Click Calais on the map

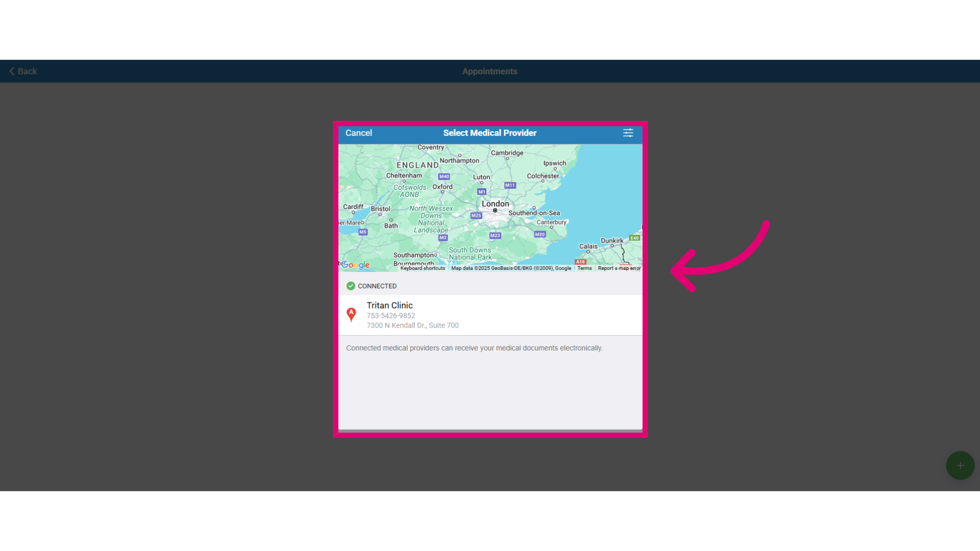coord(588,246)
